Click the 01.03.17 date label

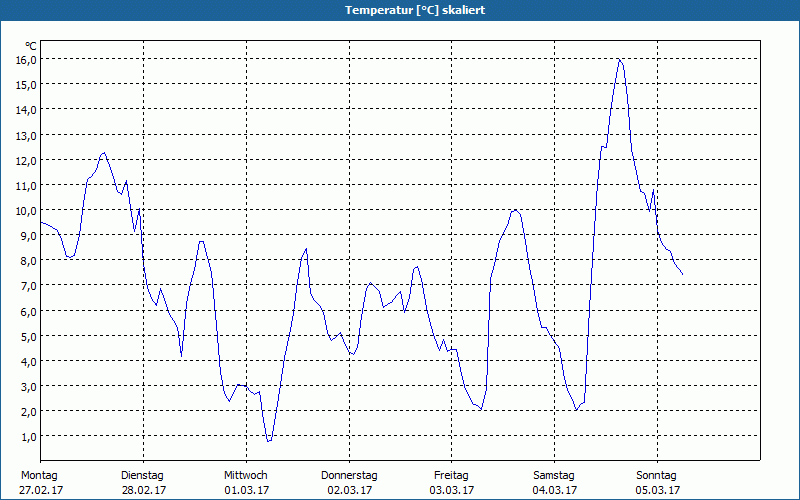[x=246, y=490]
